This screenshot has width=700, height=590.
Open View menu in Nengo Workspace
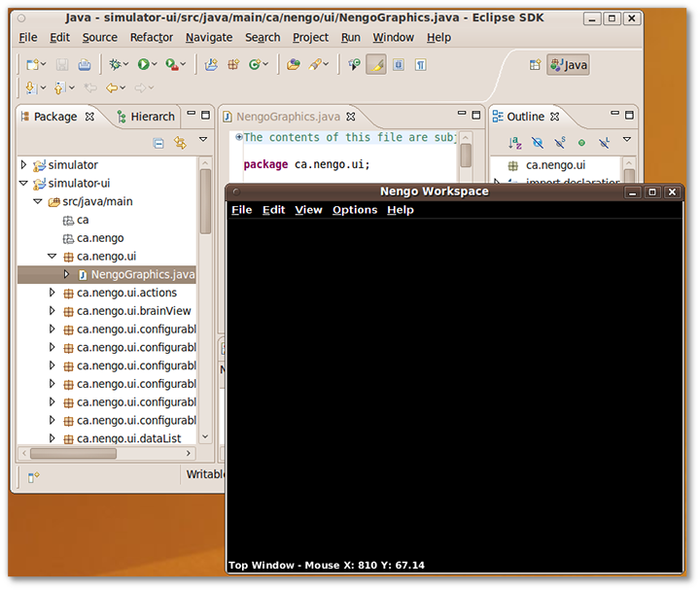point(308,210)
